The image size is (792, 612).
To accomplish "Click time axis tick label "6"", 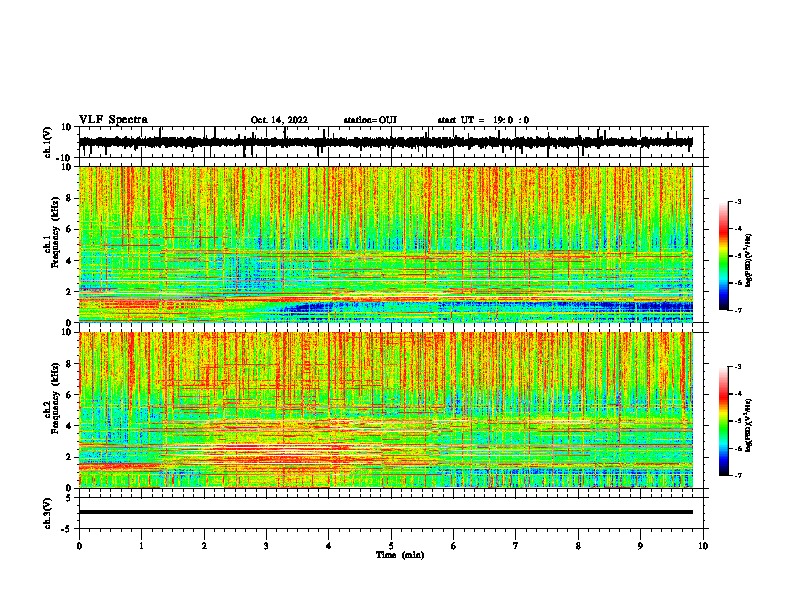I will (x=454, y=546).
